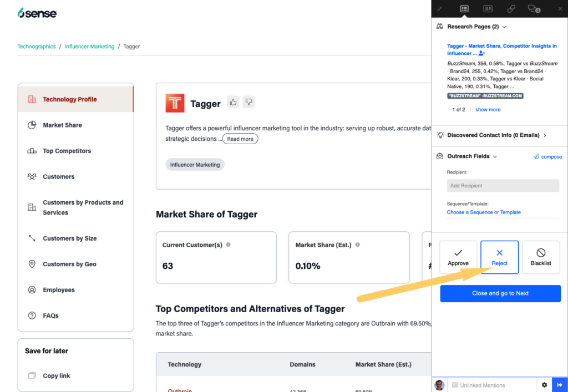The image size is (568, 392).
Task: Click the info icon beside Current Customer(s)
Action: 229,245
